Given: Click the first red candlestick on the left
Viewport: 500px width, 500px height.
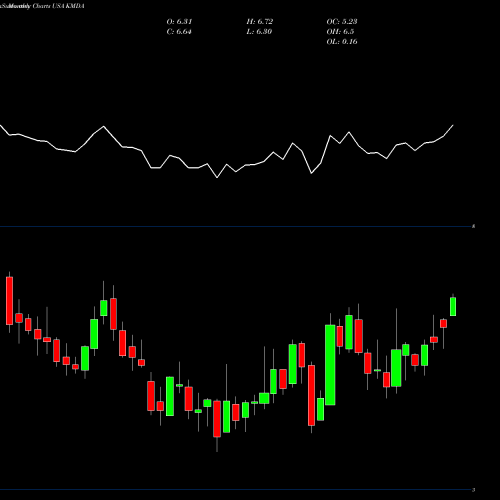Looking at the screenshot, I should click(9, 301).
